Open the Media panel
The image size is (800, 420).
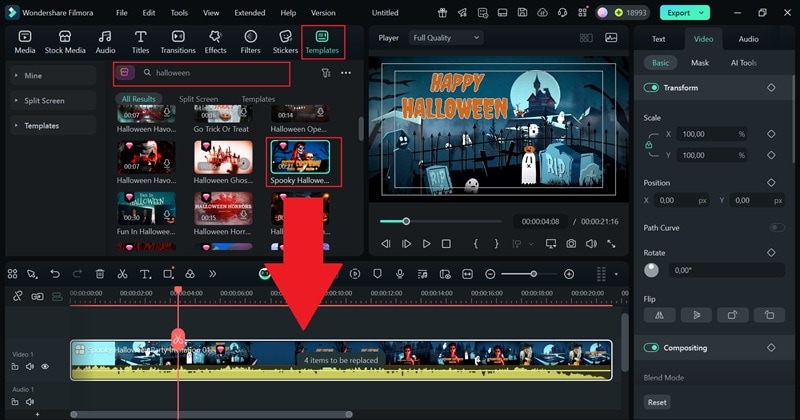tap(24, 42)
